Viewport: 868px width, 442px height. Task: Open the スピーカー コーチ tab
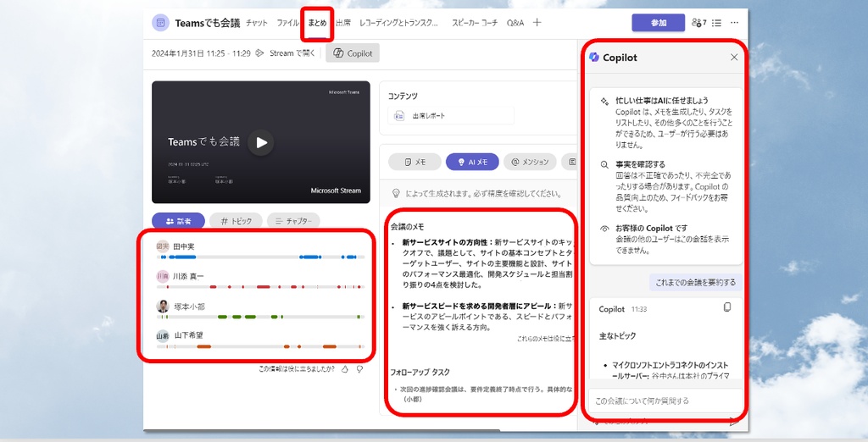(x=475, y=23)
